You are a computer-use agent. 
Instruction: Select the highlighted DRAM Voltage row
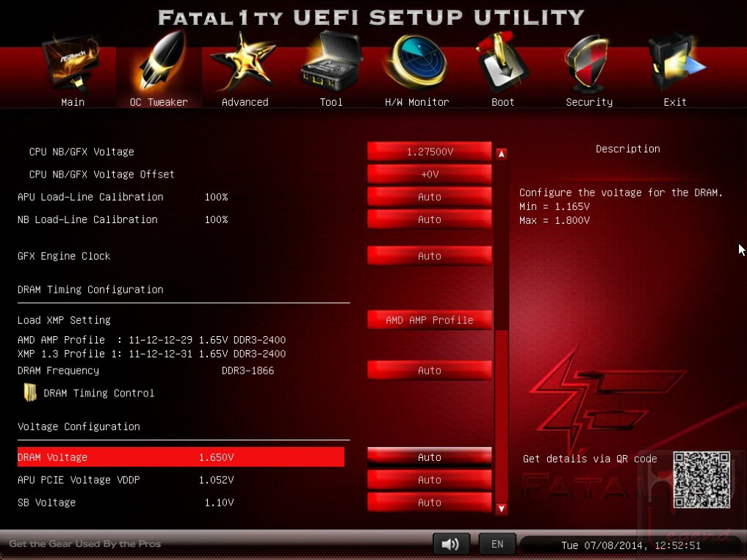point(181,457)
